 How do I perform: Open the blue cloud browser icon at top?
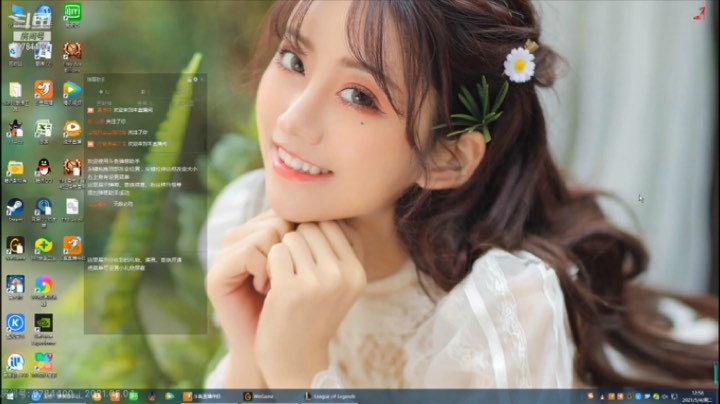[44, 14]
